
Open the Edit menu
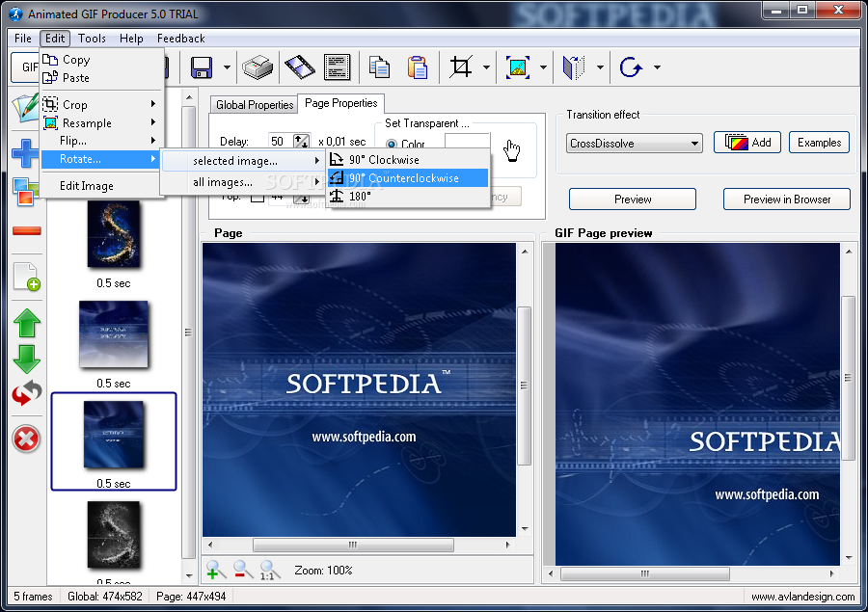click(55, 39)
